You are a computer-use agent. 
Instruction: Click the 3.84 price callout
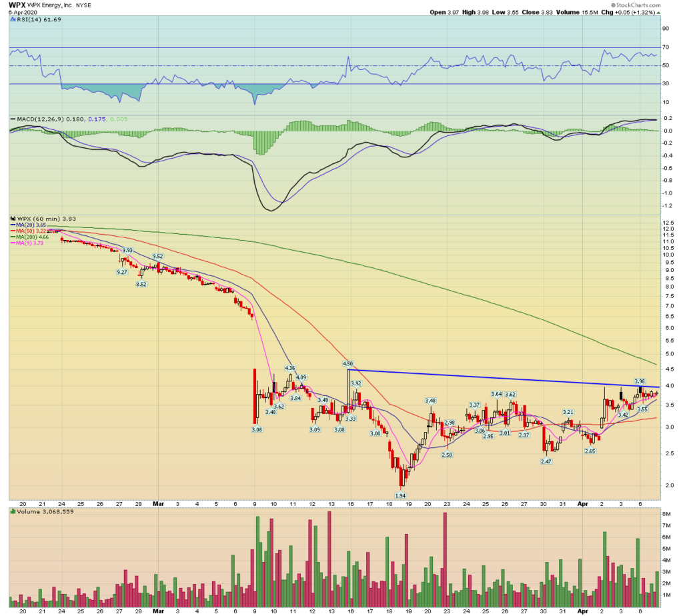pos(295,398)
